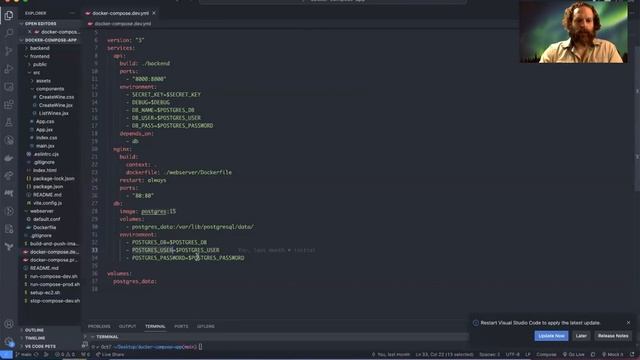Open stop-compose-dev.sh file
This screenshot has width=640, height=360.
point(55,301)
